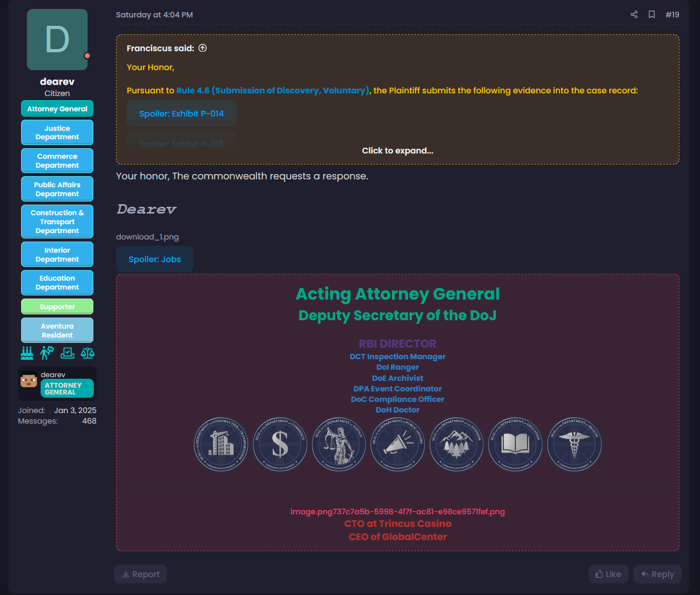
Task: Click the Department of Justice seal
Action: [339, 444]
